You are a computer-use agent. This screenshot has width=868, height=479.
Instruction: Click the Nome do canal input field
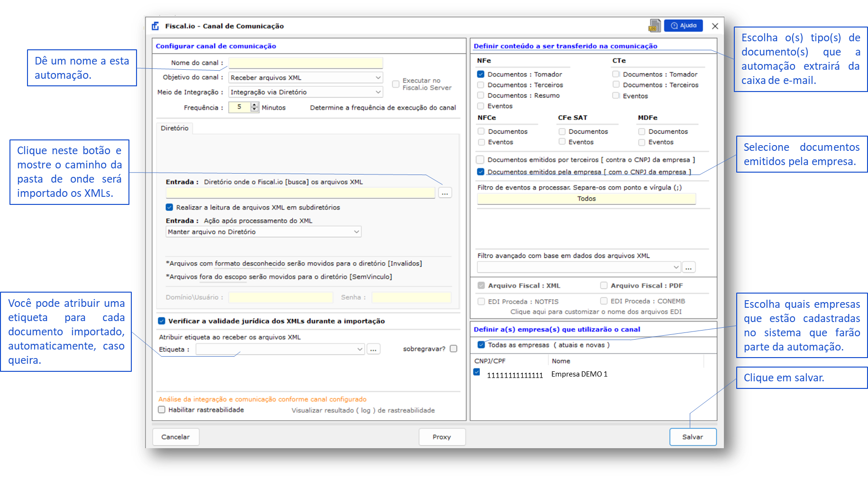click(x=306, y=63)
